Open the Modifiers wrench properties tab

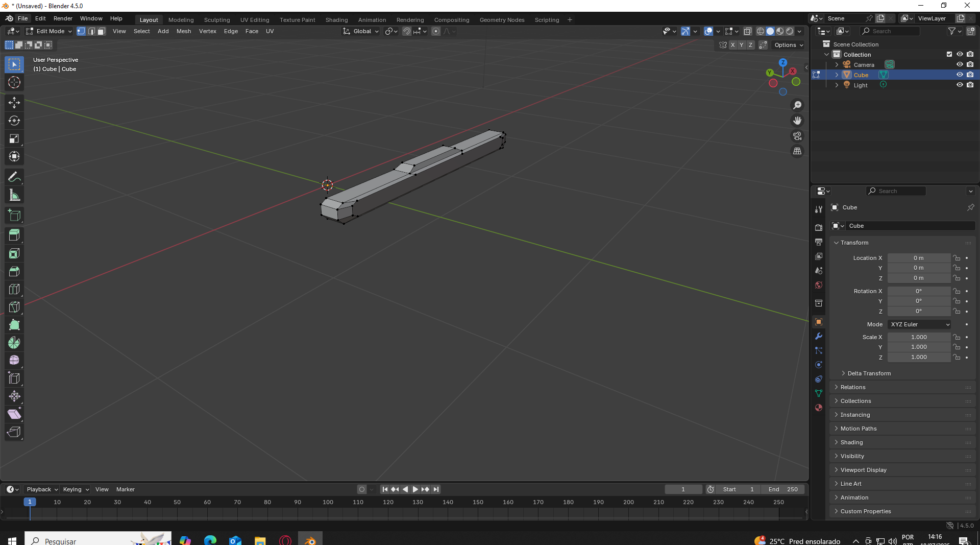coord(819,336)
